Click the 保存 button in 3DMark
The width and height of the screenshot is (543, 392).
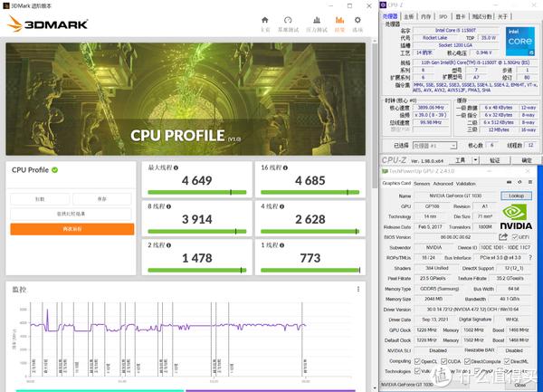coord(101,199)
